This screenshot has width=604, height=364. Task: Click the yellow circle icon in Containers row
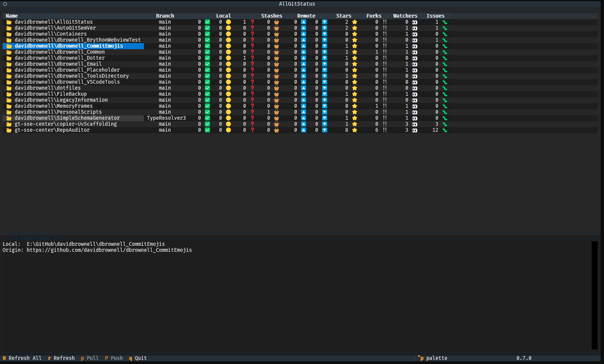pyautogui.click(x=228, y=34)
